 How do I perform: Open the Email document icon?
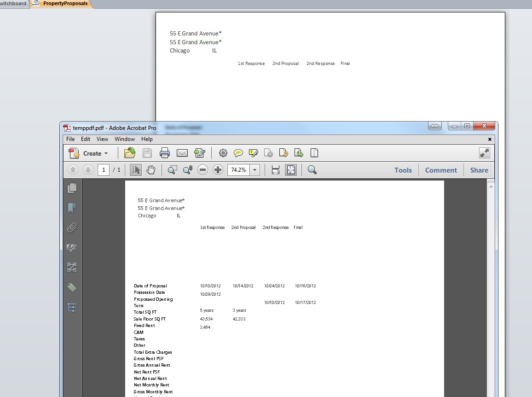tap(182, 152)
